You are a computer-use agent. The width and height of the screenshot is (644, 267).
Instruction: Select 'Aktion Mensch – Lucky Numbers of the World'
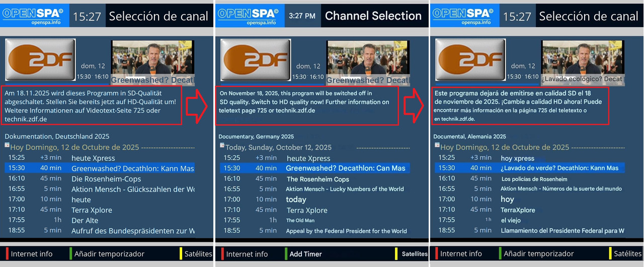(x=314, y=189)
